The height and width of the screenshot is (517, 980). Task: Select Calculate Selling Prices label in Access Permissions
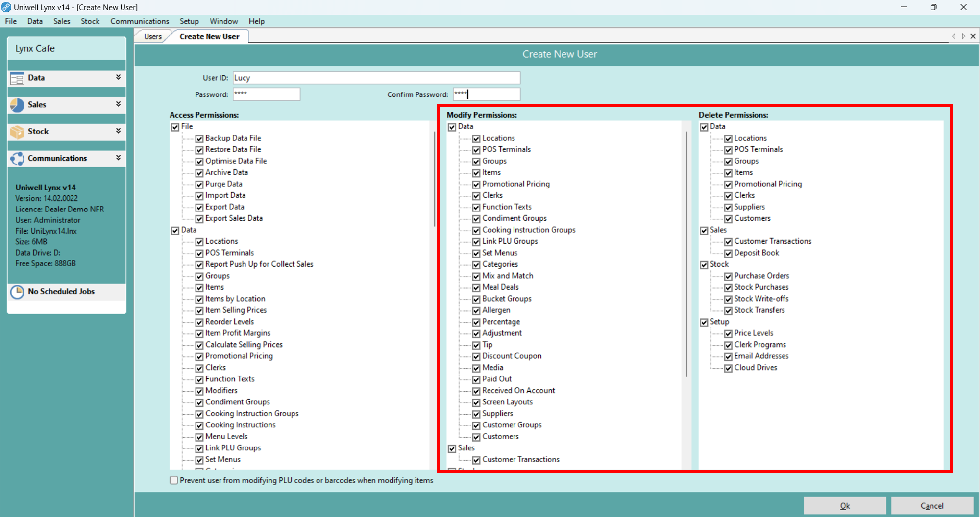pos(244,345)
